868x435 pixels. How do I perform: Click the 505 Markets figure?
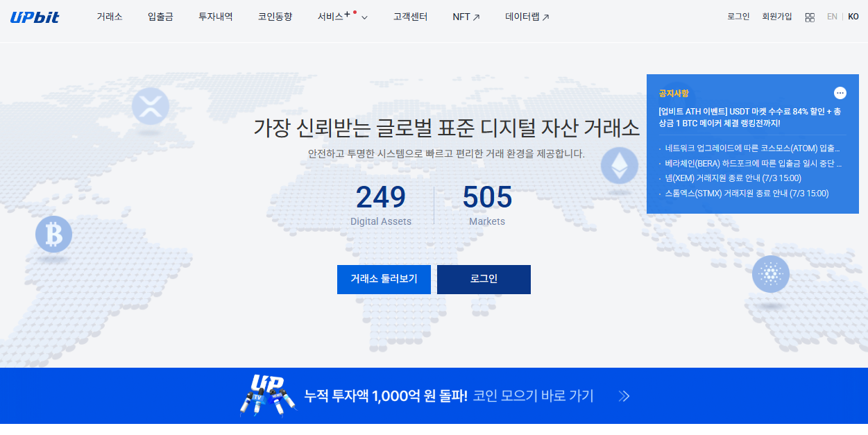(487, 205)
